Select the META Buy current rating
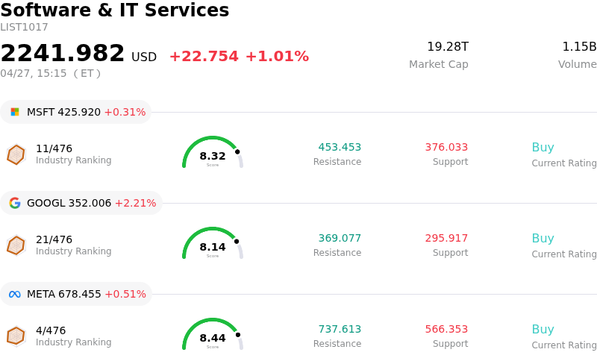The height and width of the screenshot is (364, 597). [543, 330]
